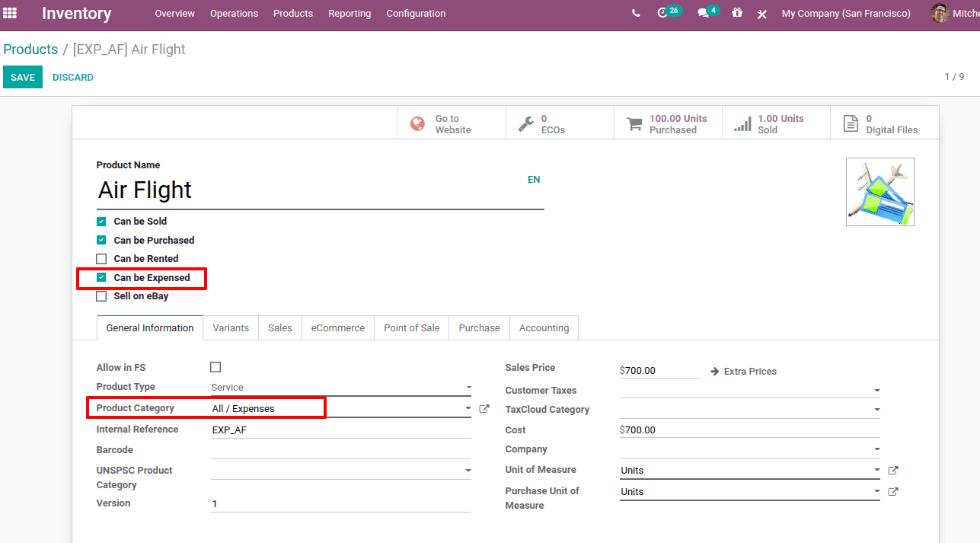Enable Allow in FS checkbox
The image size is (980, 543).
(215, 367)
